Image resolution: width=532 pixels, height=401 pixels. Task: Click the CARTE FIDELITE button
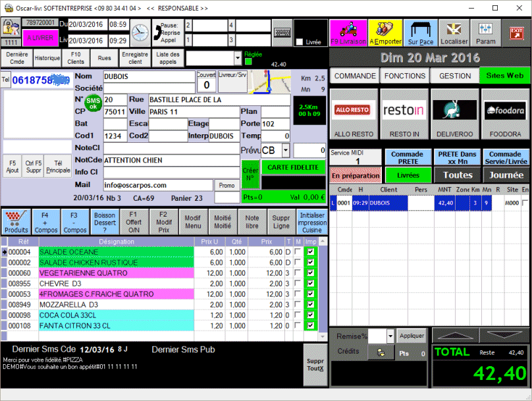click(293, 167)
